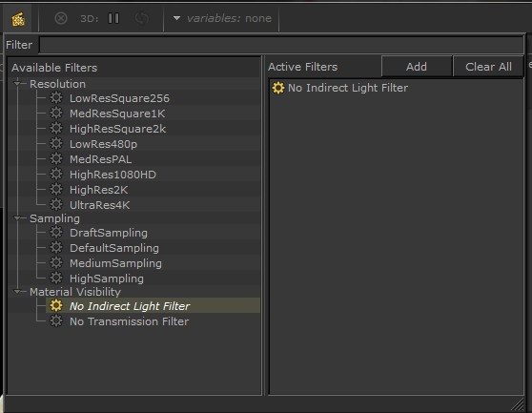Click the Clear All button
The height and width of the screenshot is (413, 532).
[488, 67]
